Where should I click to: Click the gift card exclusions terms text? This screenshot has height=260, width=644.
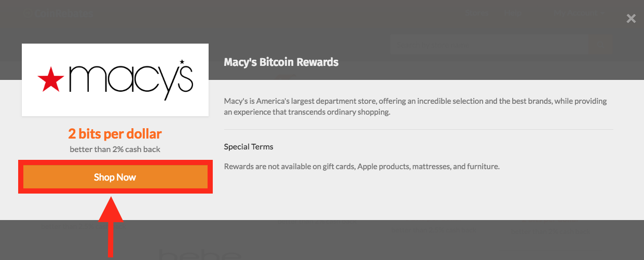[362, 167]
